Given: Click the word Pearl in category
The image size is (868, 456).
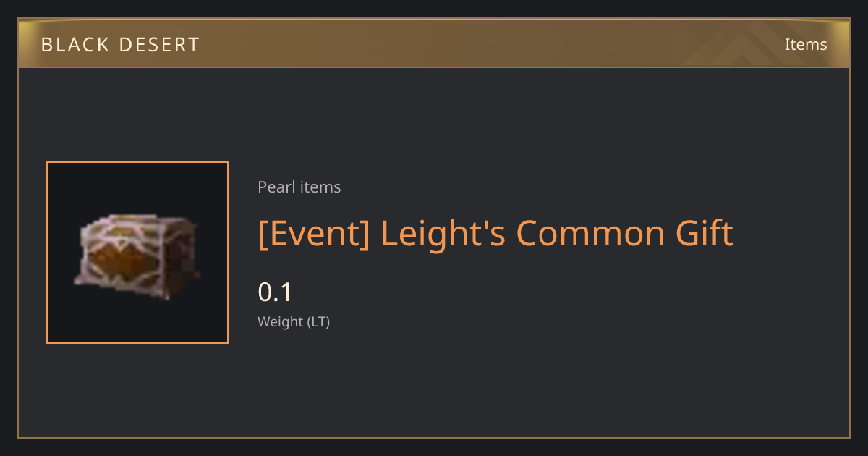Looking at the screenshot, I should [x=275, y=187].
